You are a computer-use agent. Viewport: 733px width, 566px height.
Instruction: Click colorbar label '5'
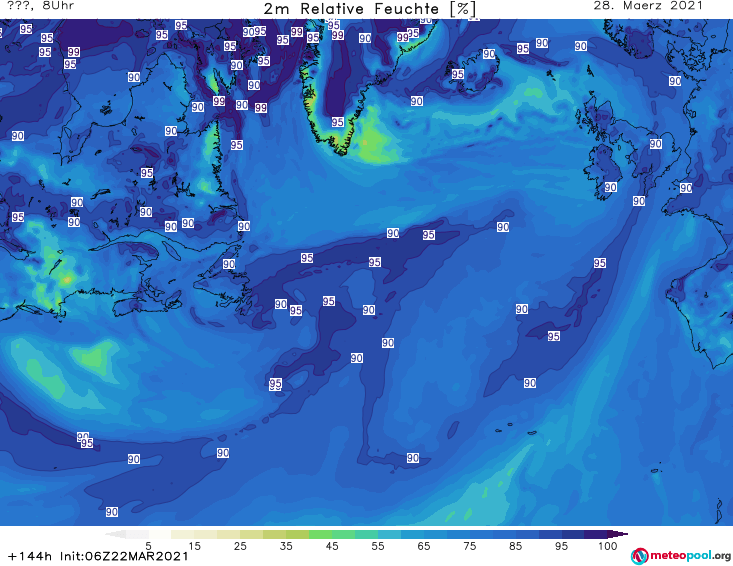coord(148,546)
